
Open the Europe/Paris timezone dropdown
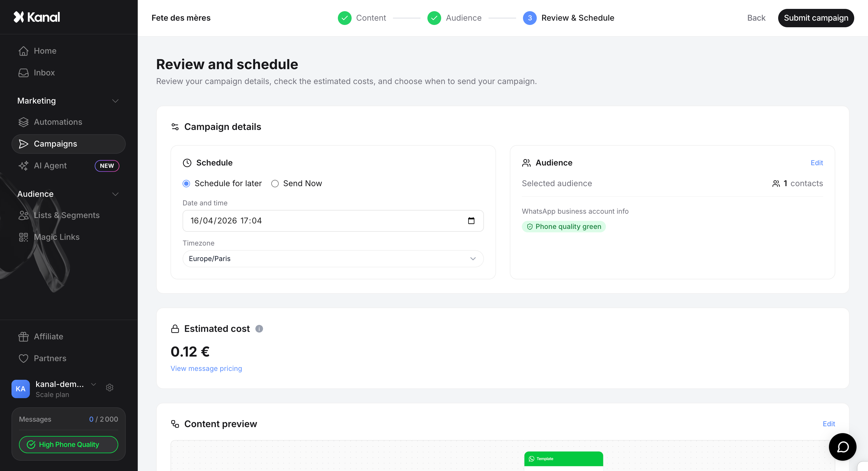[333, 258]
